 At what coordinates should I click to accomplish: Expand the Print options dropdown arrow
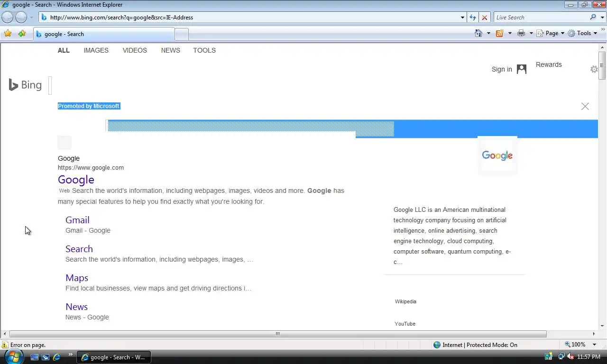pos(531,33)
